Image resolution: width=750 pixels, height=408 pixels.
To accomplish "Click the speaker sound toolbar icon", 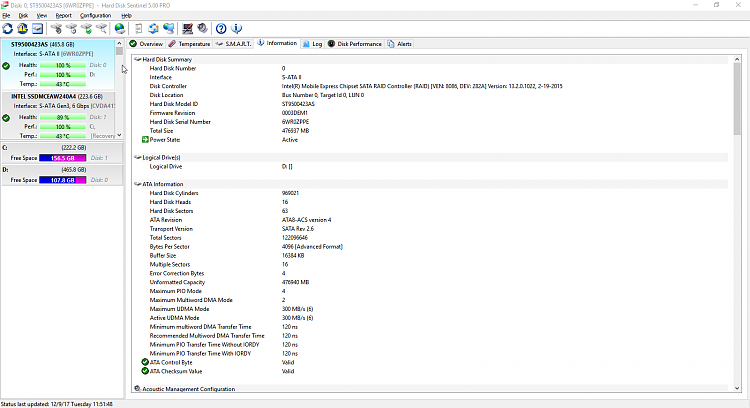I will click(x=202, y=29).
